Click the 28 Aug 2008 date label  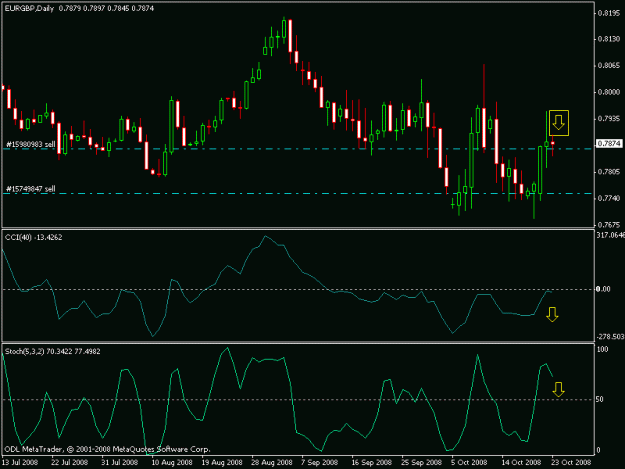pos(271,462)
